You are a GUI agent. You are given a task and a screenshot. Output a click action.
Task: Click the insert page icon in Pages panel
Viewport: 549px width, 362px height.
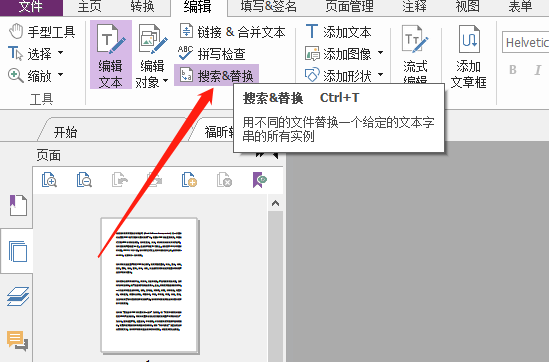pyautogui.click(x=189, y=180)
